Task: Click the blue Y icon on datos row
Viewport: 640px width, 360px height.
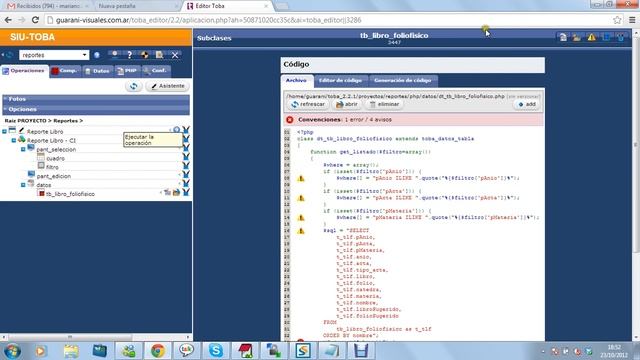Action: point(186,183)
